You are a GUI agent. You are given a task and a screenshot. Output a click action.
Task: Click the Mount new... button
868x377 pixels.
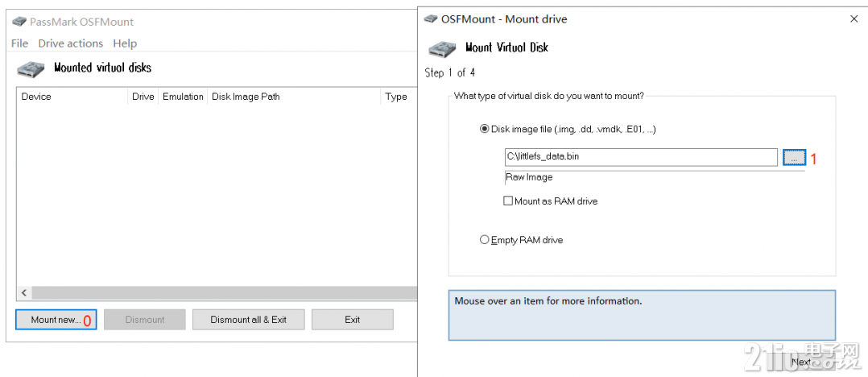pyautogui.click(x=56, y=320)
